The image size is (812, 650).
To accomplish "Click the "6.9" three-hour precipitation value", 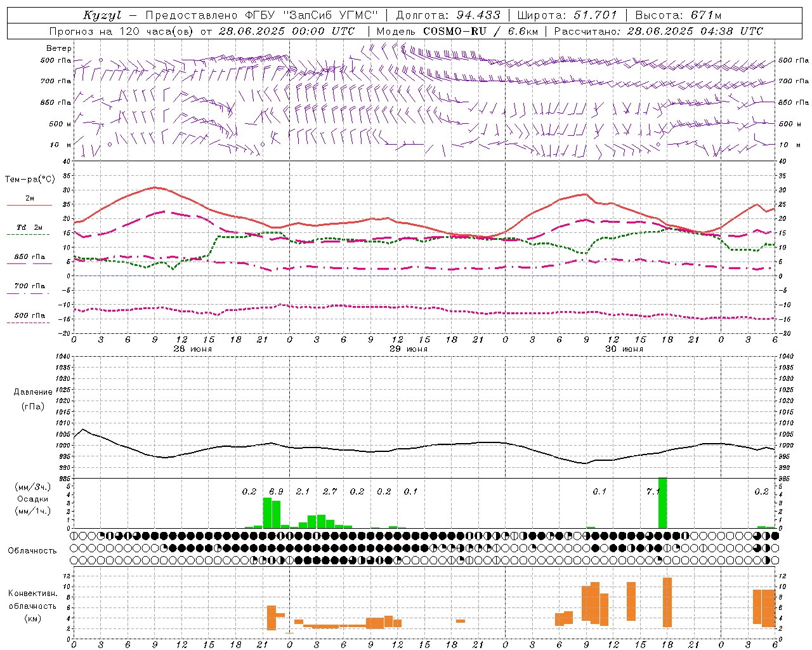I will pos(276,492).
